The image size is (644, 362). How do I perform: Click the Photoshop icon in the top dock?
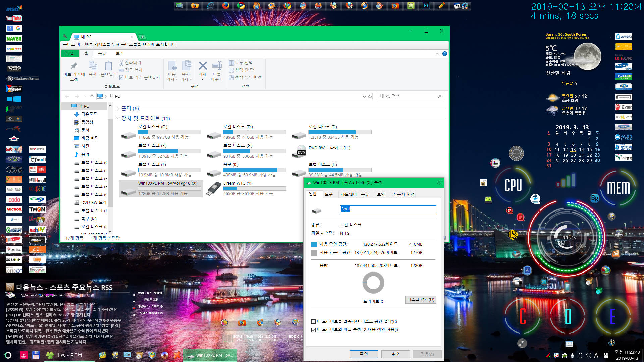[x=426, y=6]
